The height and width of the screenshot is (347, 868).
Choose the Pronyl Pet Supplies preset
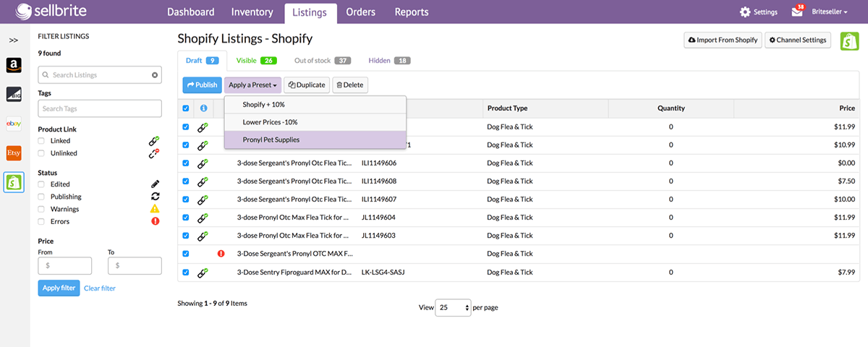coord(315,140)
